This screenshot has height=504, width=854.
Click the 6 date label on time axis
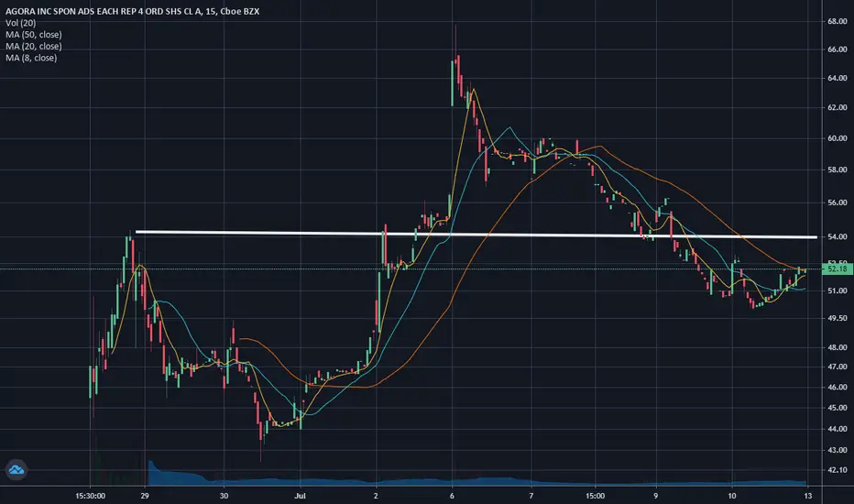point(452,496)
